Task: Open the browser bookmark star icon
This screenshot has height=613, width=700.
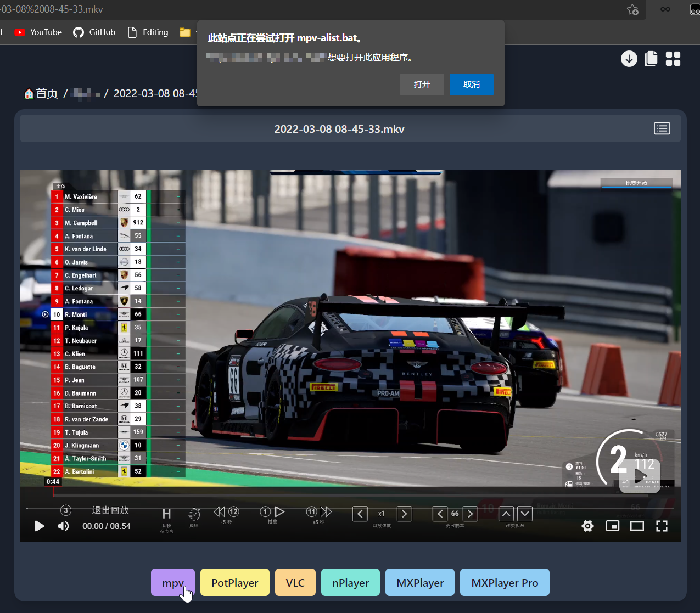Action: (x=632, y=9)
